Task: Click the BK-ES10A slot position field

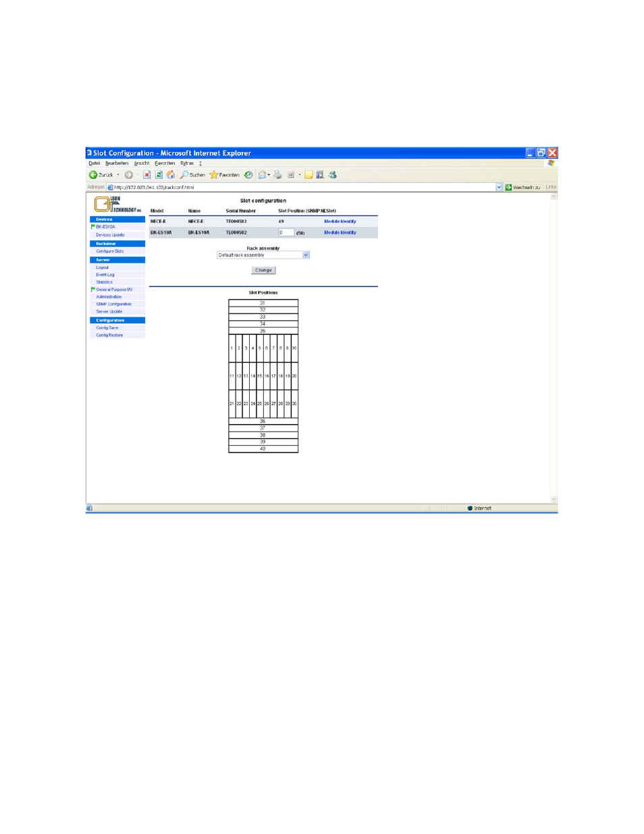Action: (x=286, y=232)
